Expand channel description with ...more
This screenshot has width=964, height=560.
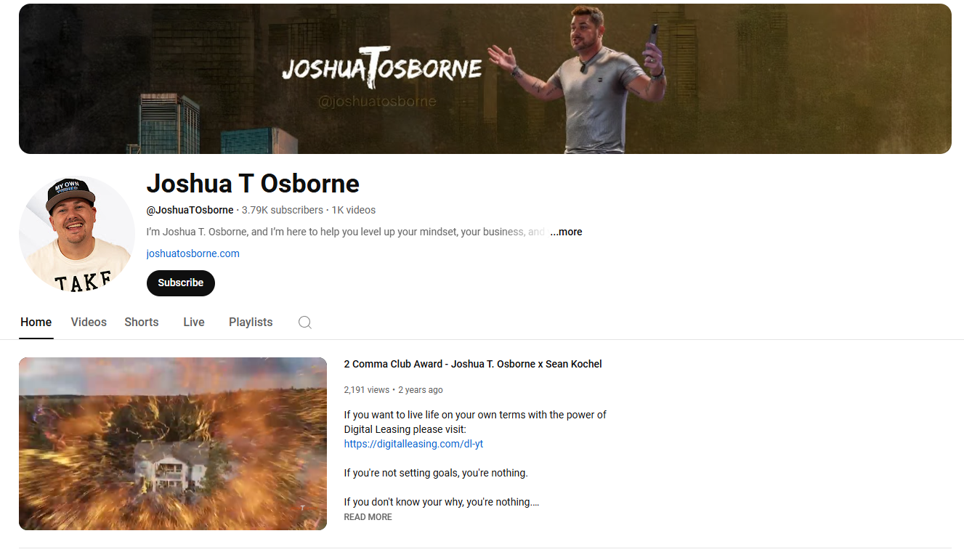[x=566, y=232]
